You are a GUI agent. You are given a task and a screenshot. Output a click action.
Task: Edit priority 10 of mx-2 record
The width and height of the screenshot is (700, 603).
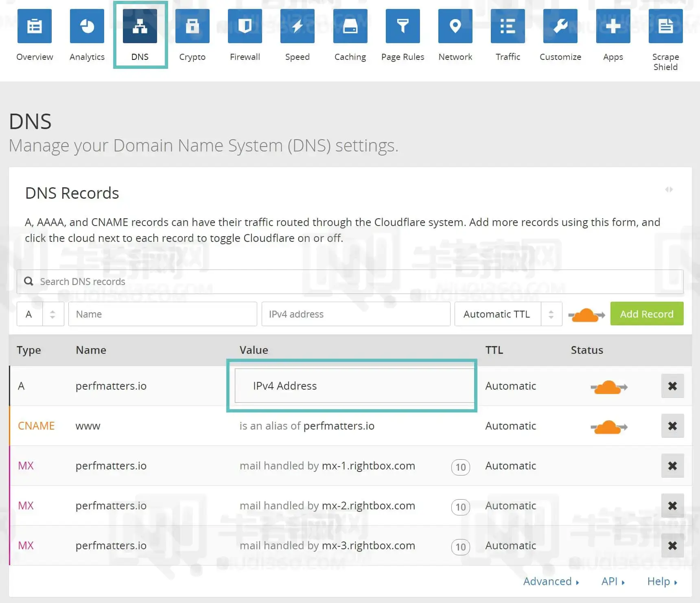461,507
